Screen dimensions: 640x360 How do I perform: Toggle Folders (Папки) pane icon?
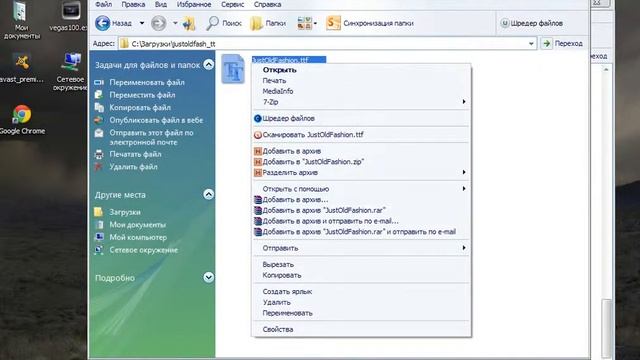[256, 23]
